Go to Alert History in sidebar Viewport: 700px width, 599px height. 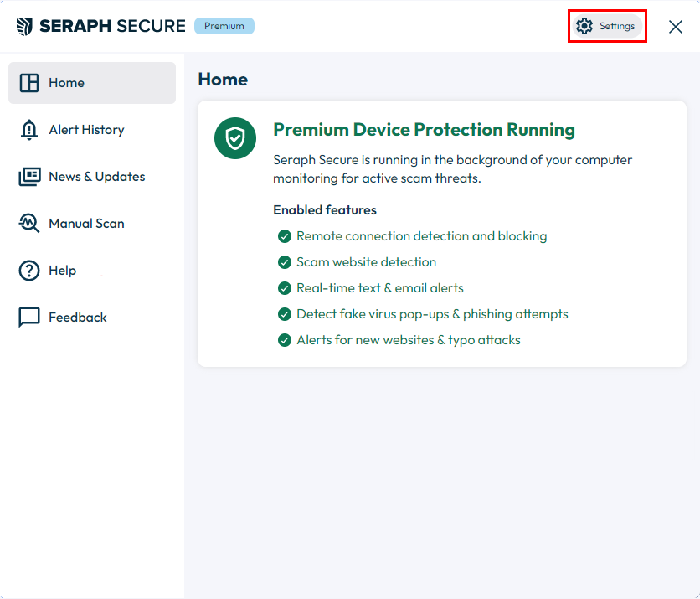92,130
